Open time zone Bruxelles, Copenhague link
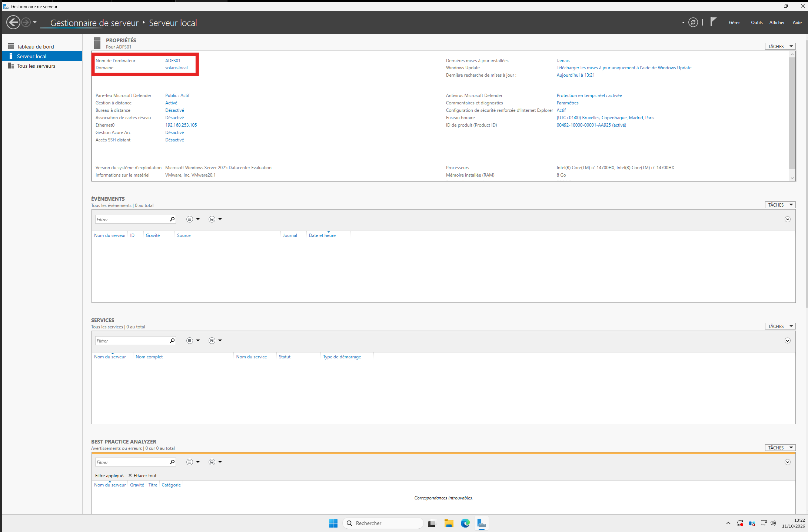 [x=605, y=118]
